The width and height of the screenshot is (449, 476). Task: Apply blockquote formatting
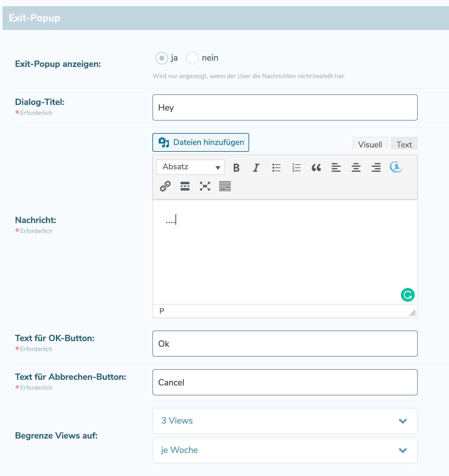point(316,168)
